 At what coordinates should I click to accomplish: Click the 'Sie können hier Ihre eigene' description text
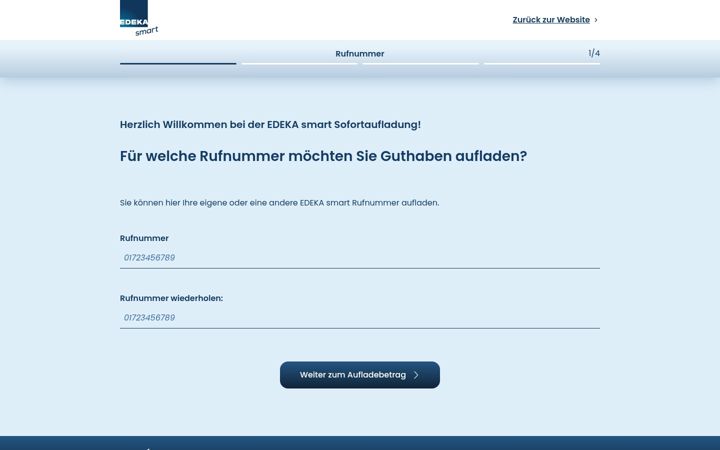click(279, 202)
